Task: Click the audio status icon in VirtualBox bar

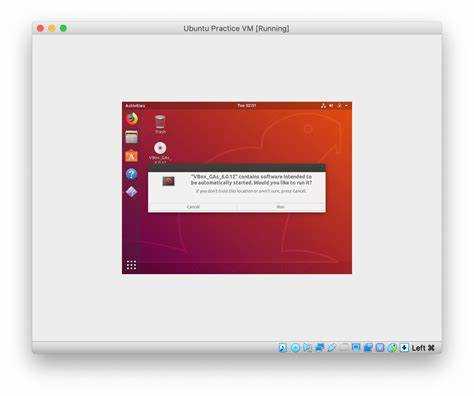Action: click(x=307, y=348)
